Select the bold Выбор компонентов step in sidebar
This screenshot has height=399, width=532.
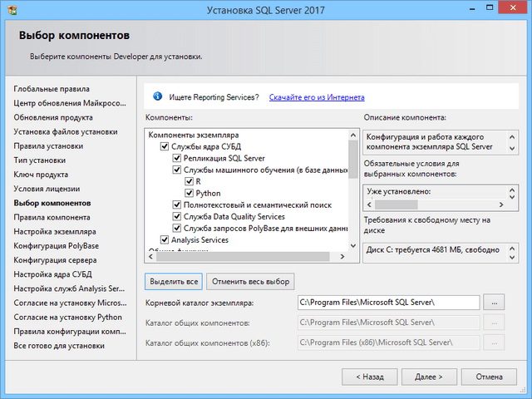[x=52, y=203]
